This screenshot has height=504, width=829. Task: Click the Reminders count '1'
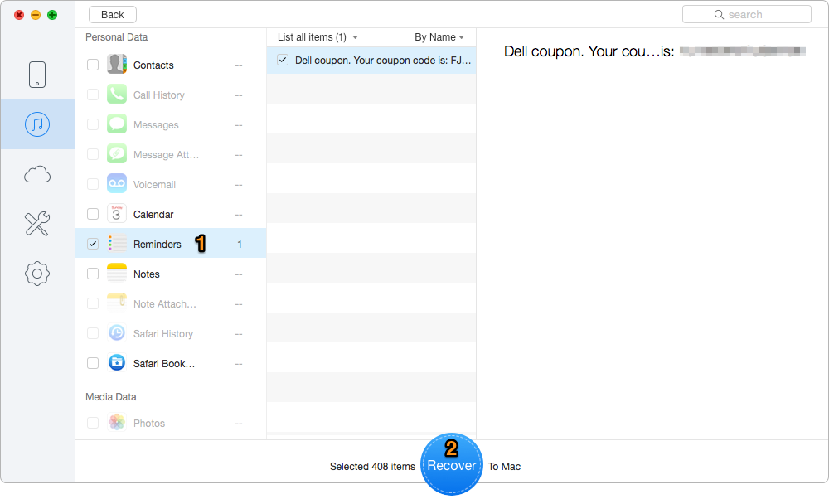tap(240, 245)
